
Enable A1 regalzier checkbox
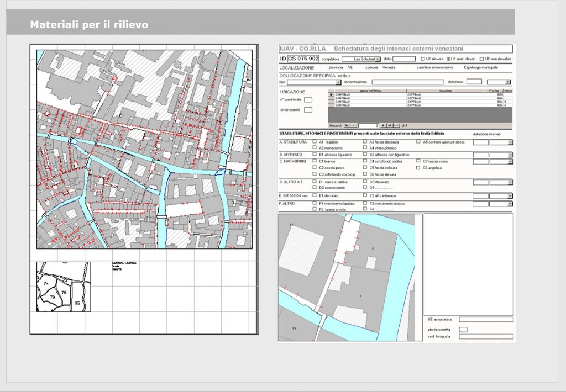pos(315,142)
